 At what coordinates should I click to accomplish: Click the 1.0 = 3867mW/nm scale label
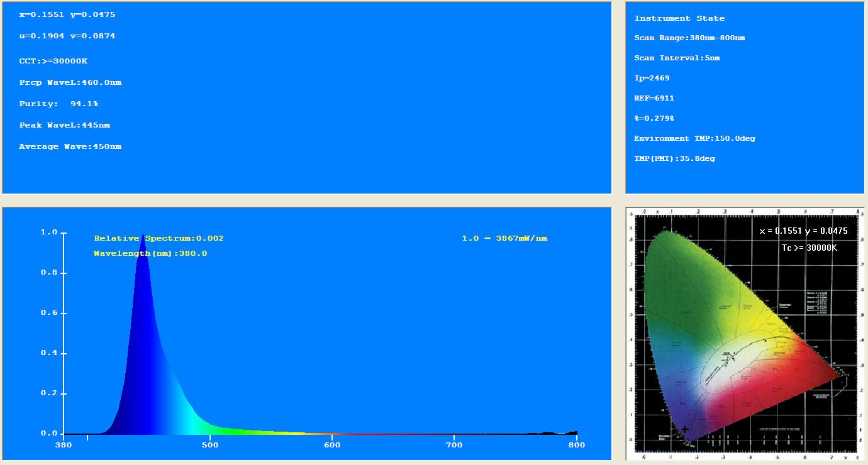coord(504,238)
